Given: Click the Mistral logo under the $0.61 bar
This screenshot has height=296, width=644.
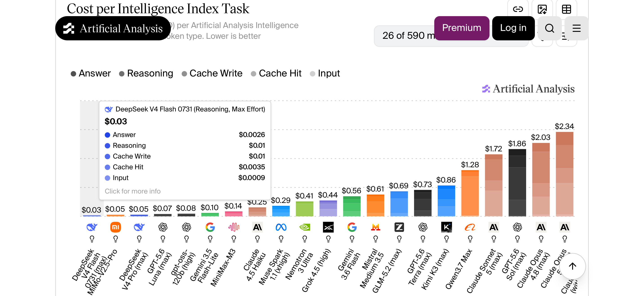Looking at the screenshot, I should 375,227.
